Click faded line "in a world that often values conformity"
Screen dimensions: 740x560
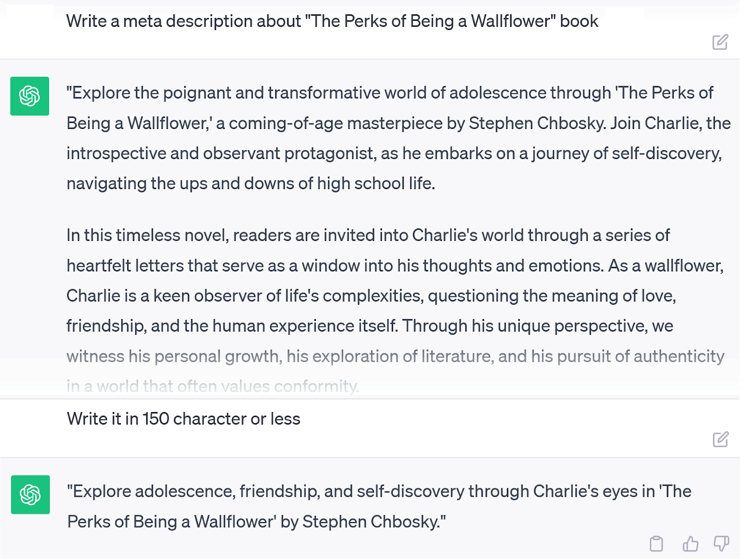pyautogui.click(x=213, y=386)
